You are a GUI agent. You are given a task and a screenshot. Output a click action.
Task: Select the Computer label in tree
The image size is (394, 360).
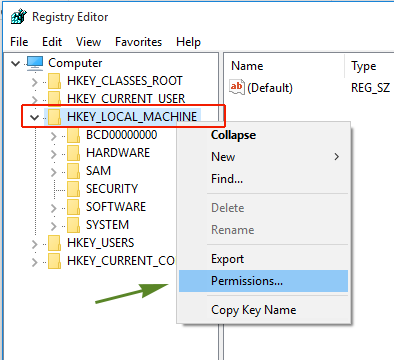(75, 63)
